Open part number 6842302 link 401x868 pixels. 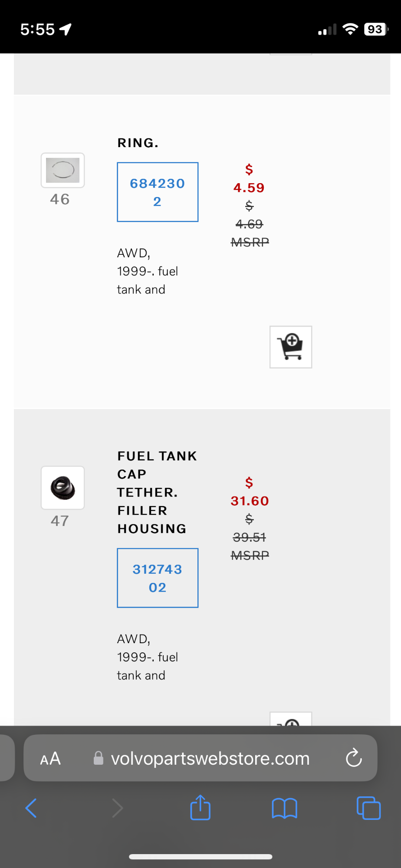point(158,192)
